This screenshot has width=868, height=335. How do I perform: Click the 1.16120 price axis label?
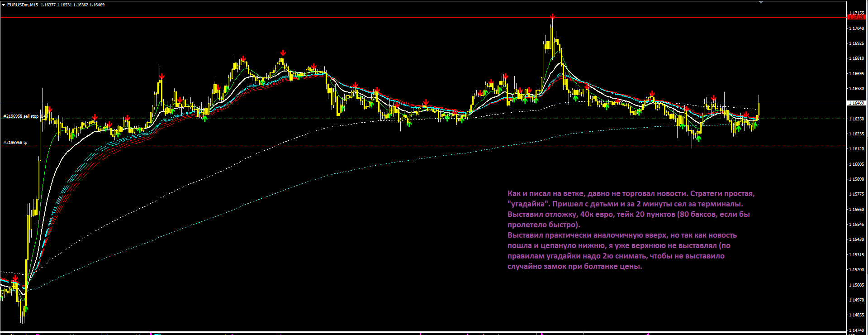tap(856, 149)
